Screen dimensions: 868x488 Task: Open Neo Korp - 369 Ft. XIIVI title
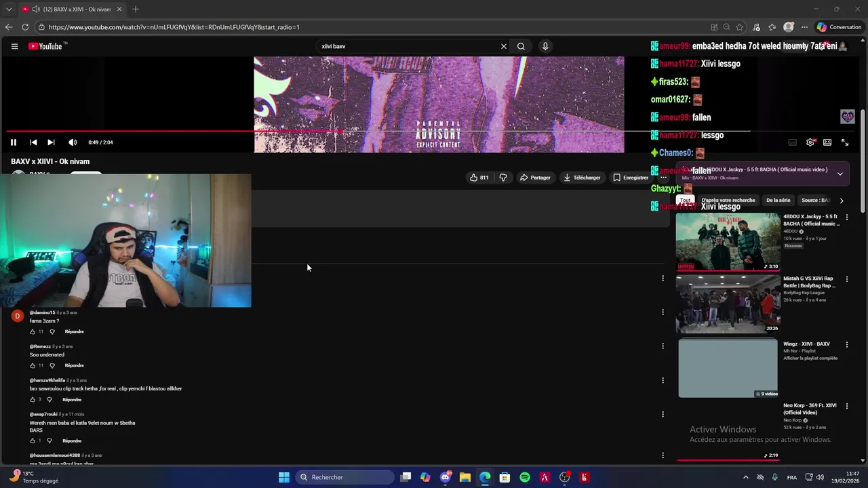[x=810, y=409]
